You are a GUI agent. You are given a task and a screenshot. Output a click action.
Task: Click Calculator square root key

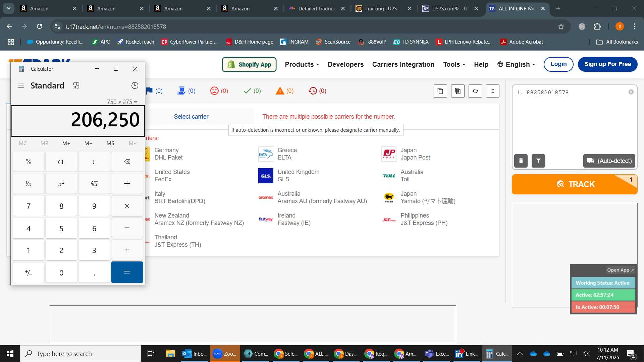click(94, 184)
